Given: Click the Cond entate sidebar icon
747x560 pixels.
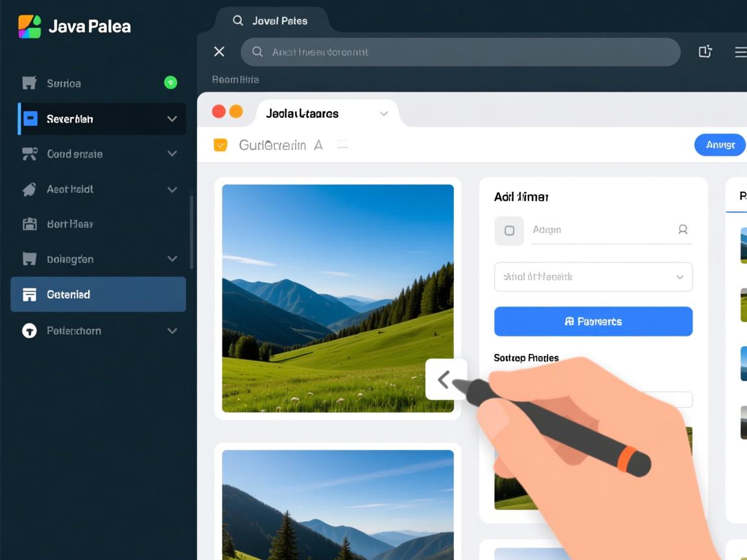Looking at the screenshot, I should [x=29, y=154].
